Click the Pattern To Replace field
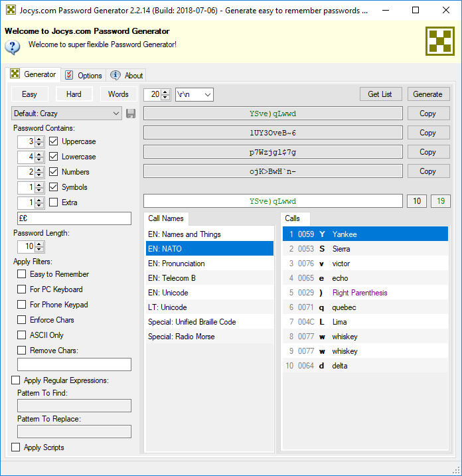Viewport: 462px width, 476px height. tap(74, 432)
